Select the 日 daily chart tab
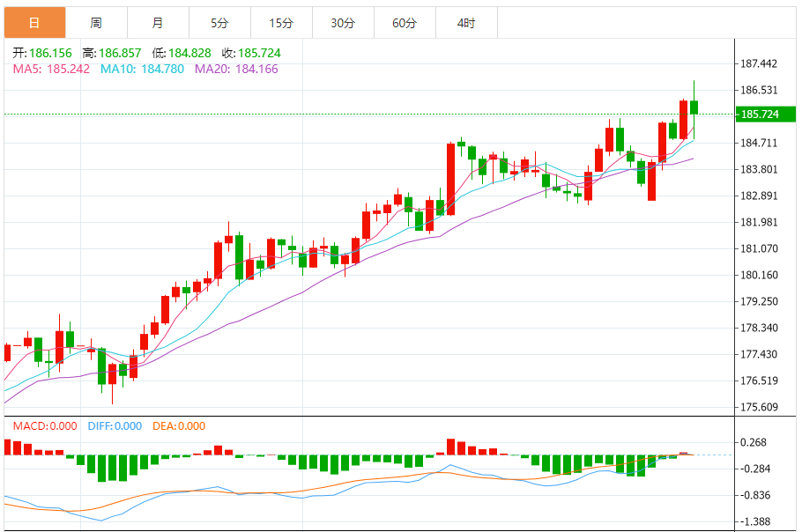The image size is (802, 532). [x=34, y=23]
